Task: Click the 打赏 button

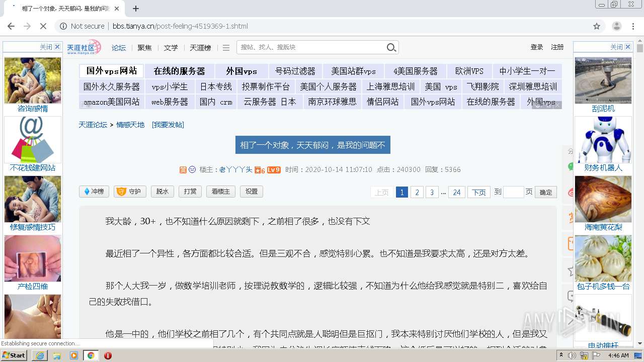Action: 190,192
